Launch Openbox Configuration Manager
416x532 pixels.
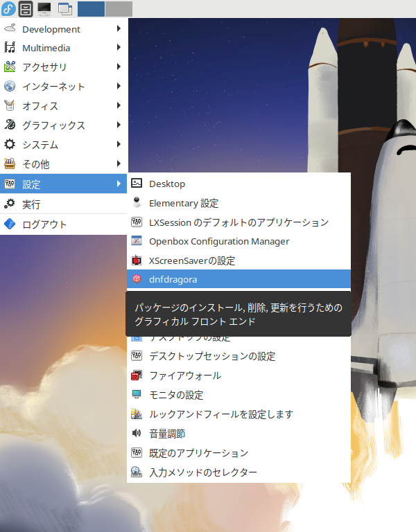pyautogui.click(x=239, y=241)
